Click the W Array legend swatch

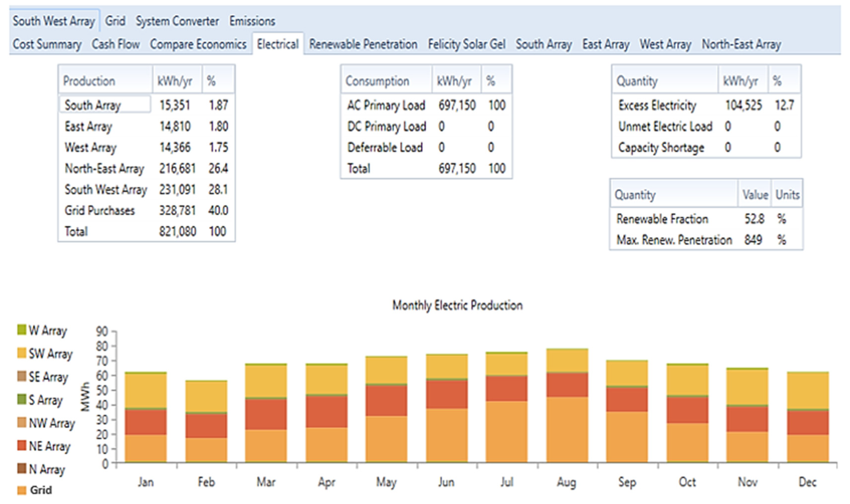pyautogui.click(x=21, y=330)
